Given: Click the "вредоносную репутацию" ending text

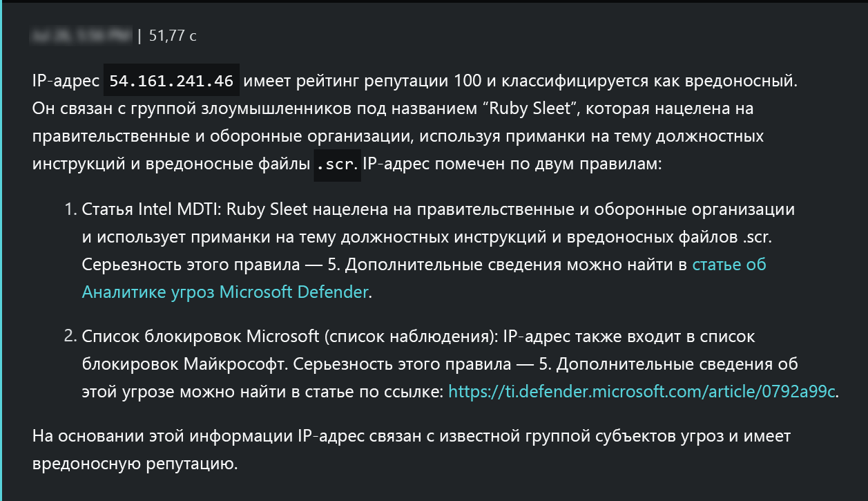Looking at the screenshot, I should coord(135,464).
